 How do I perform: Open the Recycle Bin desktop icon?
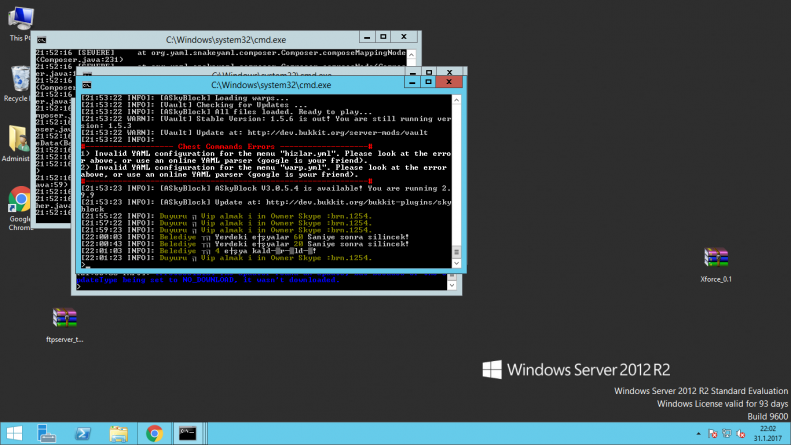pyautogui.click(x=19, y=83)
